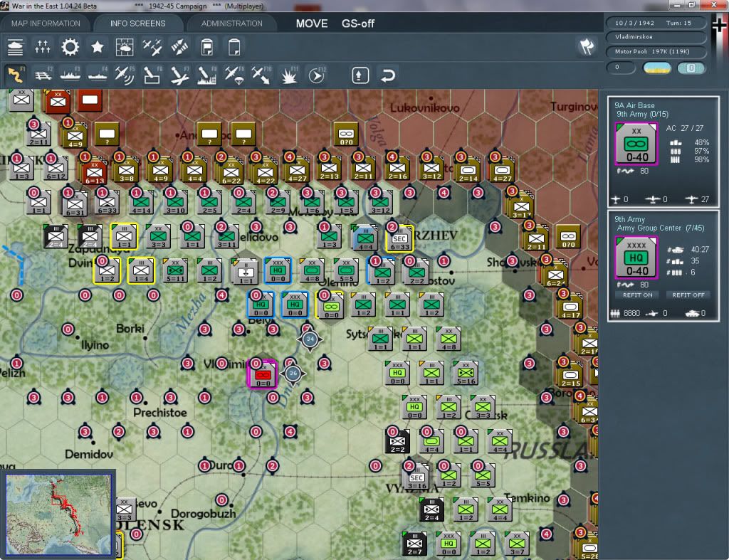The height and width of the screenshot is (560, 729).
Task: Select the SEC 3=16 unit near Vyazma
Action: pos(416,477)
